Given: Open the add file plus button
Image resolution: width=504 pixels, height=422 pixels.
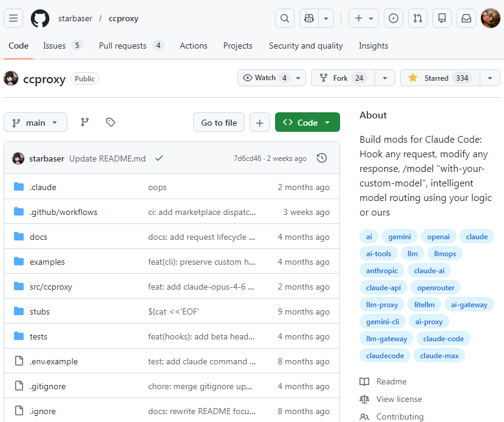Looking at the screenshot, I should pyautogui.click(x=260, y=122).
